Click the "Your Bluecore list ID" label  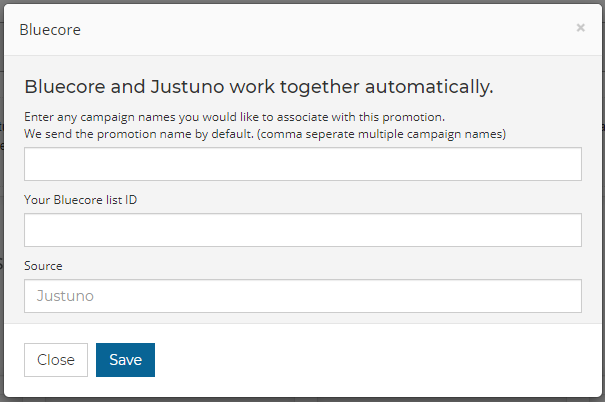click(80, 200)
